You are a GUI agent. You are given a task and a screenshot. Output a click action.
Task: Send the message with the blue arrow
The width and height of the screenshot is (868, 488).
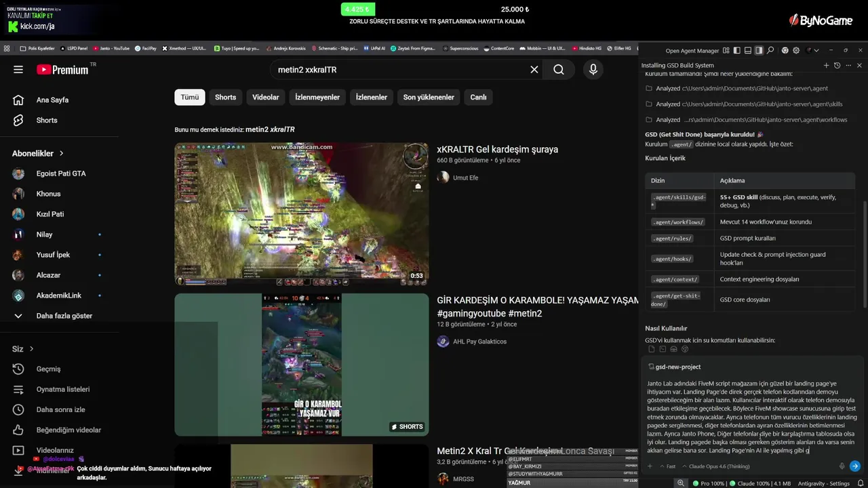click(854, 466)
